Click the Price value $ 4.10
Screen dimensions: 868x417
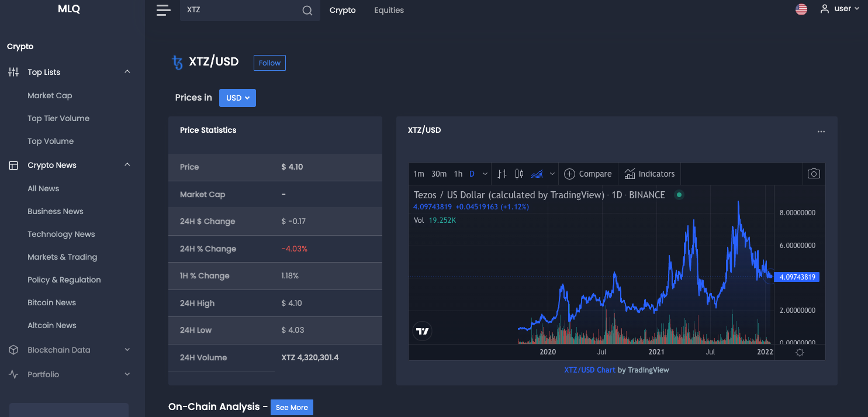[x=292, y=167]
